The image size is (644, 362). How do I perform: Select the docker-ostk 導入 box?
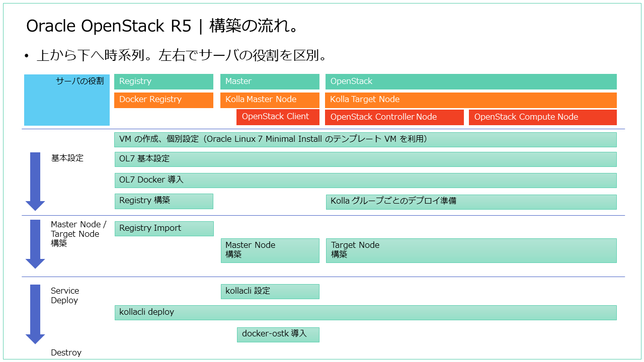pos(278,334)
